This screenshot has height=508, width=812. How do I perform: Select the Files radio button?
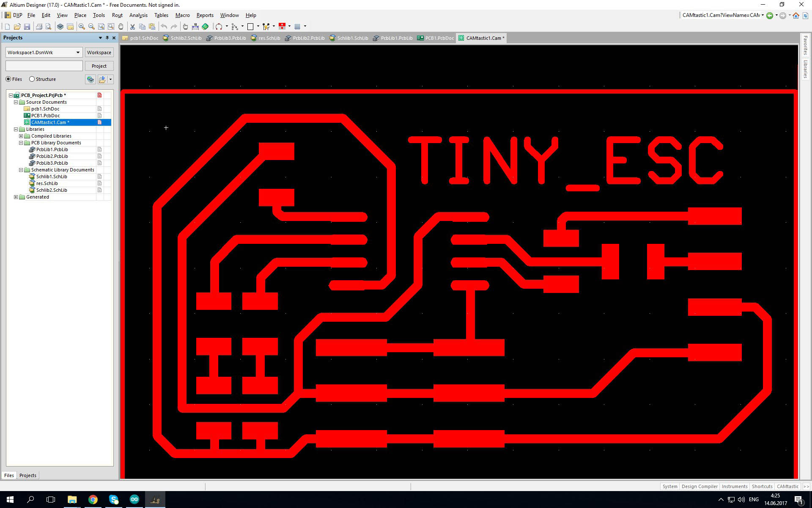8,79
